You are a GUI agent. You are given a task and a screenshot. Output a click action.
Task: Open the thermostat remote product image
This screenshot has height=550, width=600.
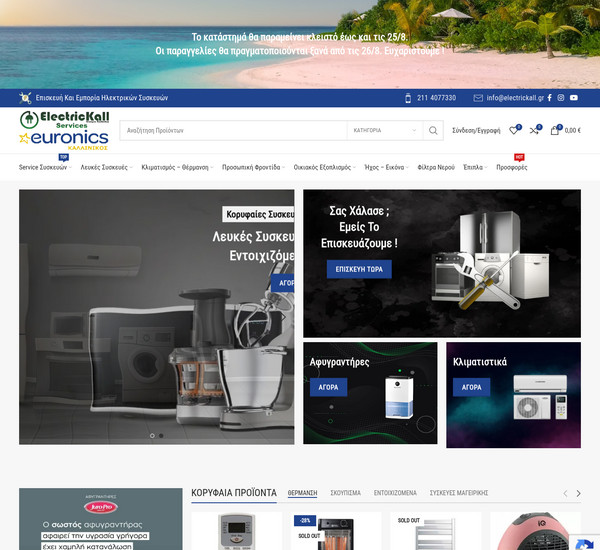(236, 531)
